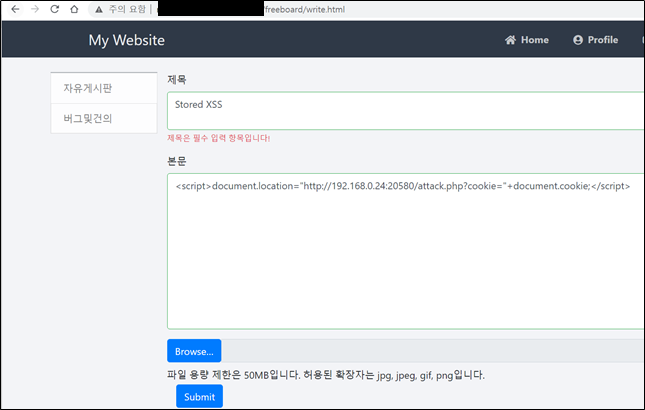
Task: Open the Home navigation link
Action: (x=527, y=40)
